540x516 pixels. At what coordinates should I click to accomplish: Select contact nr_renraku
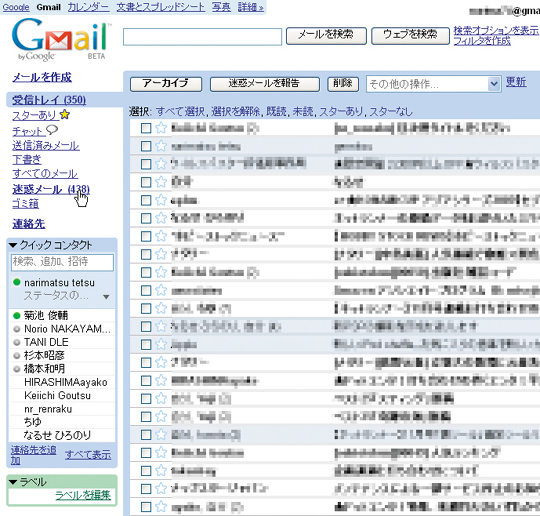click(48, 409)
